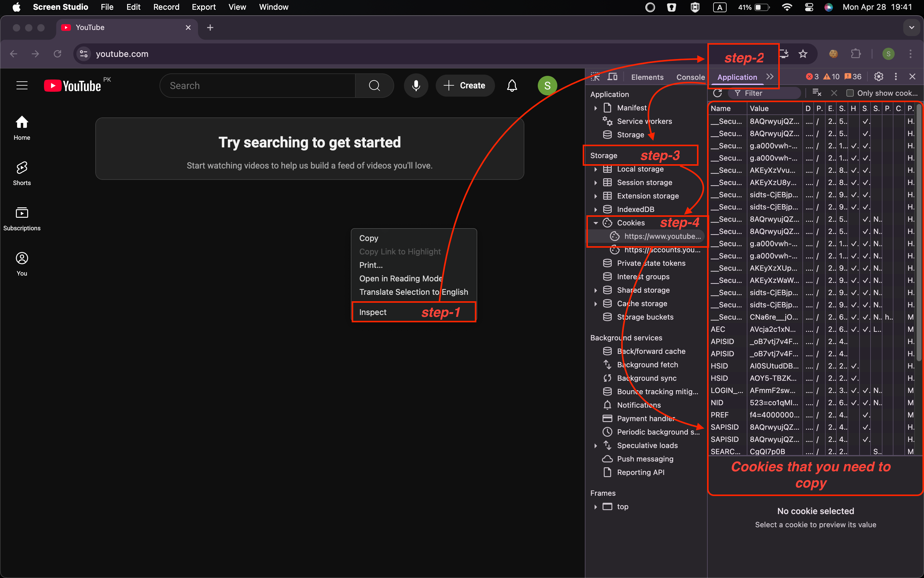Image resolution: width=924 pixels, height=578 pixels.
Task: Click in the YouTube Search field
Action: (258, 86)
